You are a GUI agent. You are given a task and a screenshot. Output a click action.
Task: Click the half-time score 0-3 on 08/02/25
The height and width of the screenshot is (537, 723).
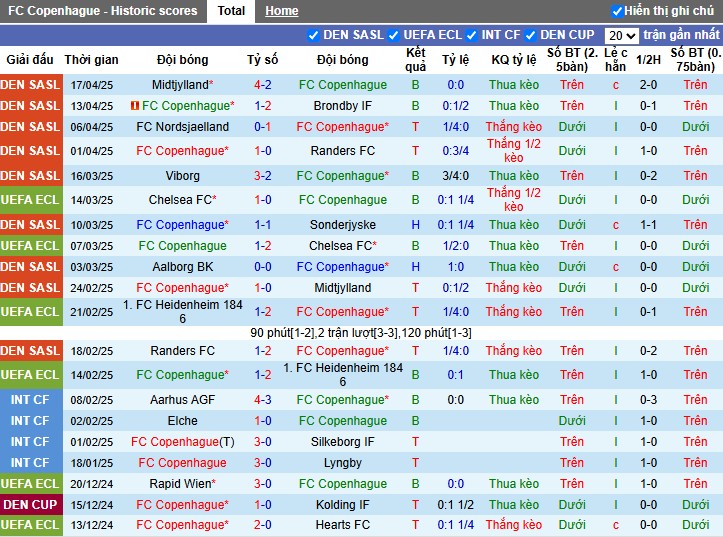[648, 400]
